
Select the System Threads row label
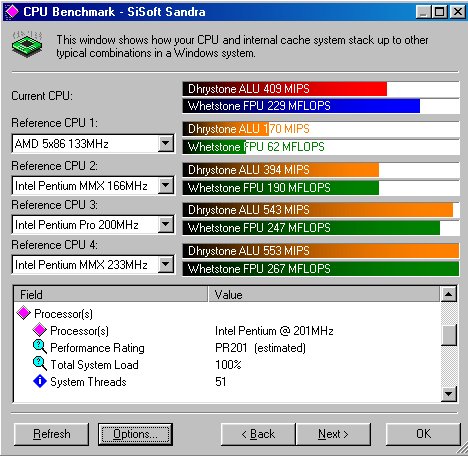88,382
